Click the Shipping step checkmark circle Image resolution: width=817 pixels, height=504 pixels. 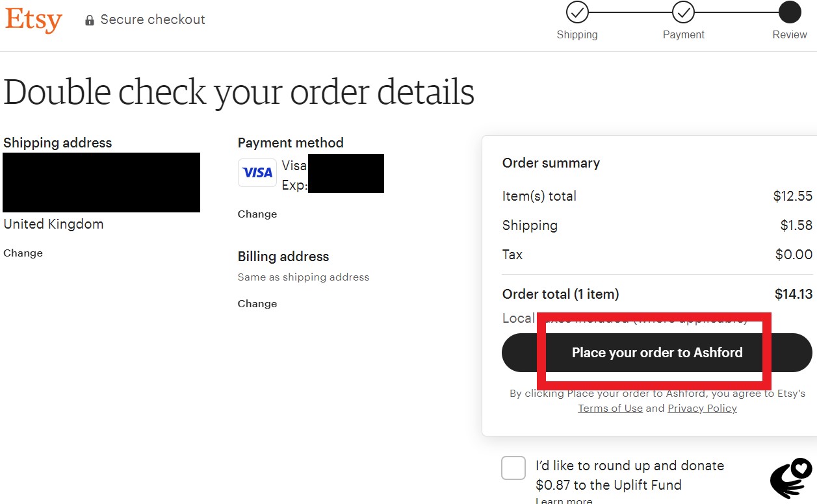[577, 12]
